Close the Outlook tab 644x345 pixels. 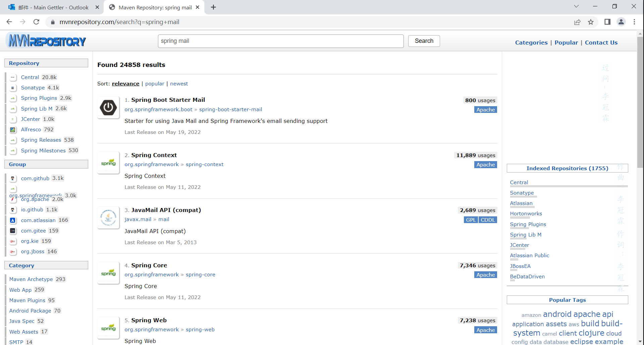(x=97, y=7)
